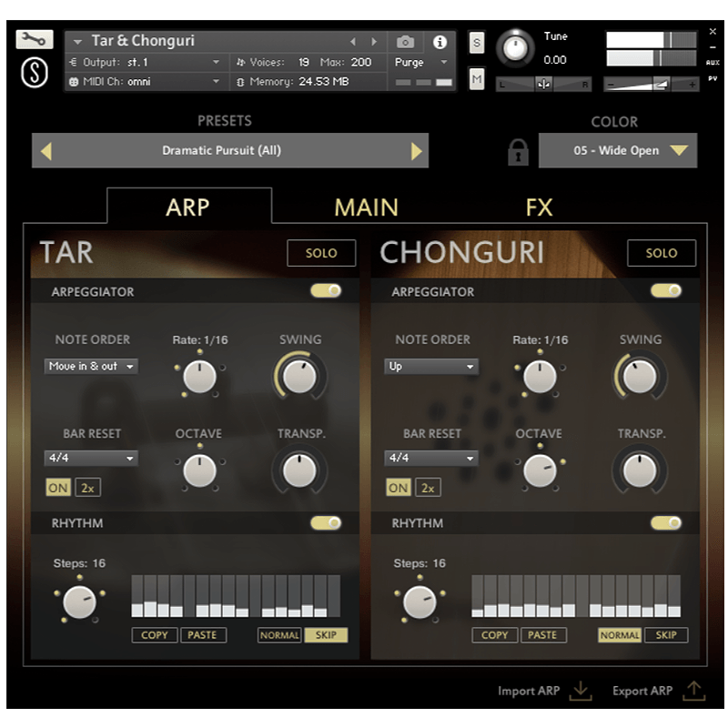Go to previous instrument with left arrow
This screenshot has height=728, width=728.
353,42
